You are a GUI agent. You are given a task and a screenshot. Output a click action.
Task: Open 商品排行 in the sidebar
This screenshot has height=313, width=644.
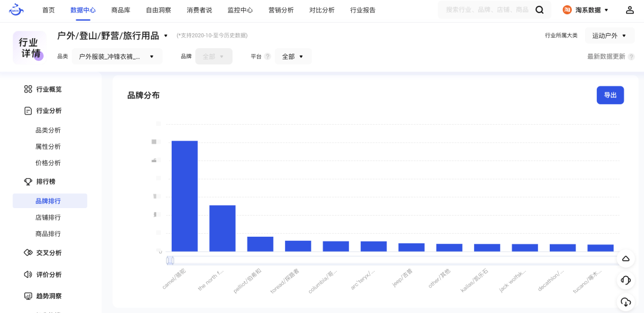(x=48, y=234)
